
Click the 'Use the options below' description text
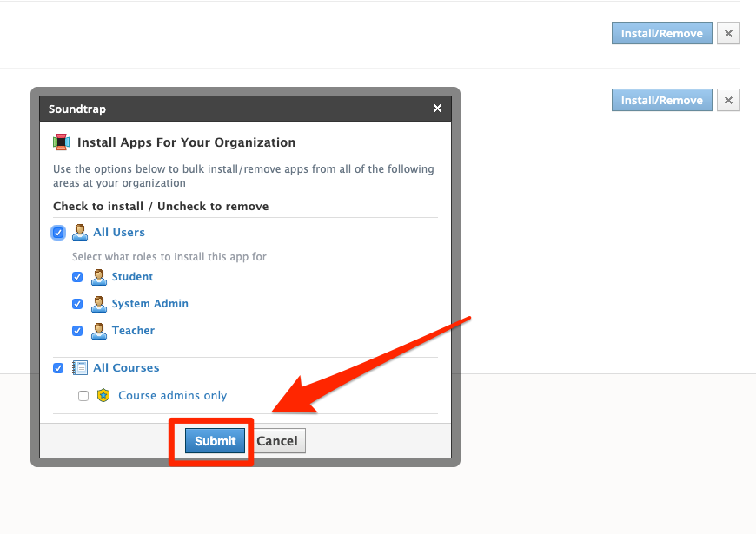pyautogui.click(x=243, y=176)
